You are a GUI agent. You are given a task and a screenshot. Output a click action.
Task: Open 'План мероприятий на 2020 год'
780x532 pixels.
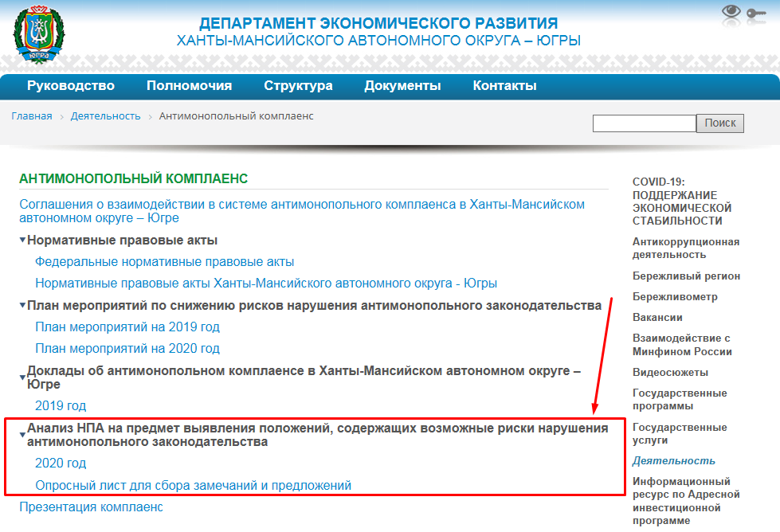127,349
